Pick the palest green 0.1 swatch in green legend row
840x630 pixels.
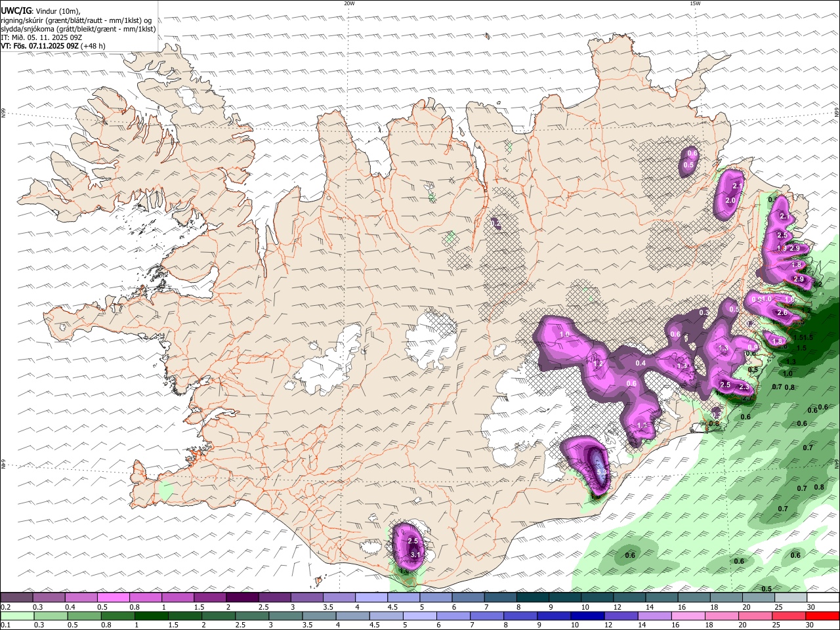tap(18, 616)
